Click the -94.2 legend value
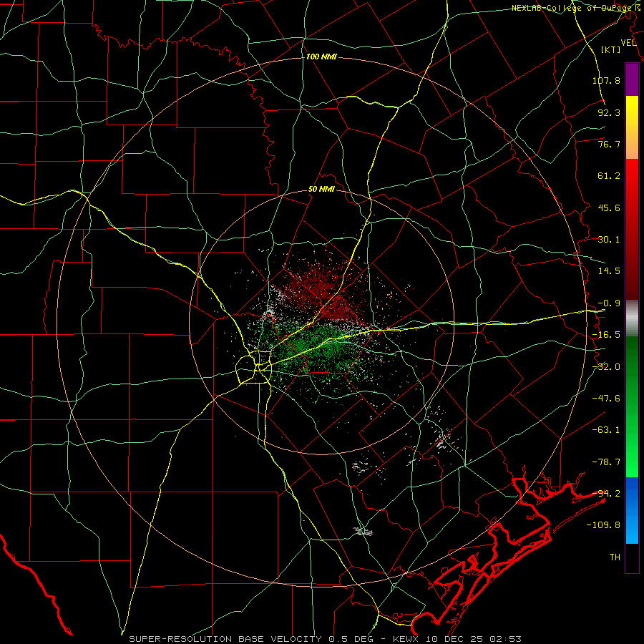This screenshot has width=644, height=644. point(606,493)
